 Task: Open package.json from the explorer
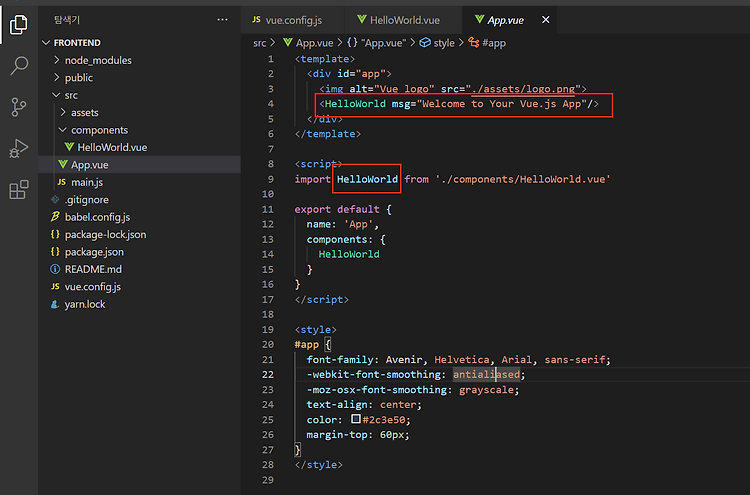(94, 252)
